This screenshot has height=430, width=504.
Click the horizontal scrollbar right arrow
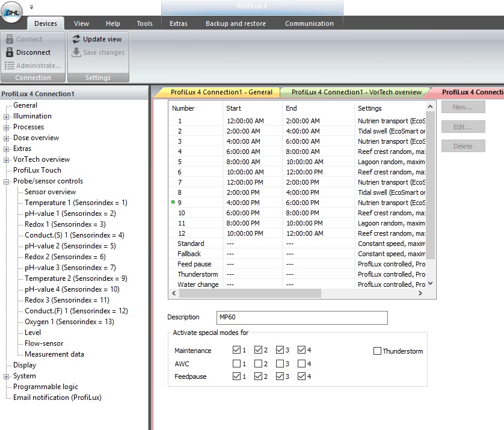420,293
